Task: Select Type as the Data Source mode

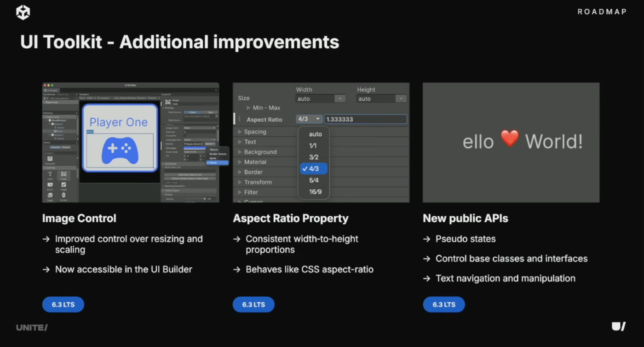Action: (x=210, y=112)
